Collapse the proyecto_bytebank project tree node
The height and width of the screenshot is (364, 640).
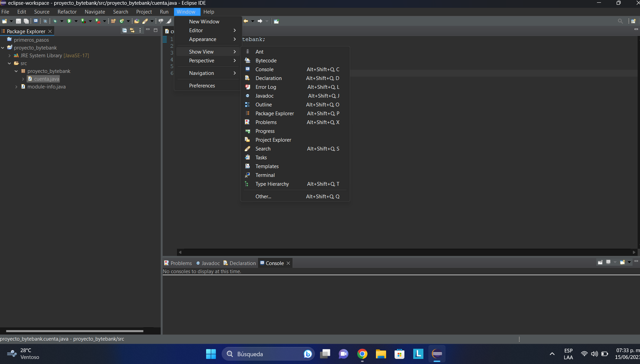click(3, 48)
